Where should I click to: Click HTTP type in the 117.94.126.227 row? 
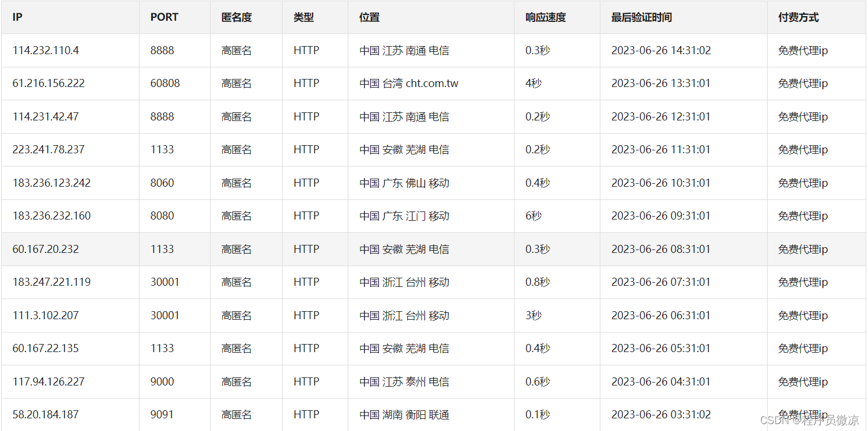click(306, 381)
